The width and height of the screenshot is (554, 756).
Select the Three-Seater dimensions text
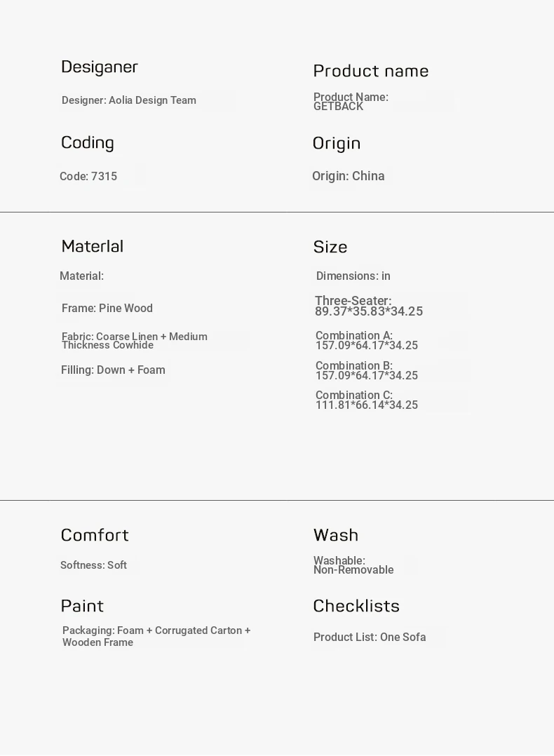tap(369, 306)
